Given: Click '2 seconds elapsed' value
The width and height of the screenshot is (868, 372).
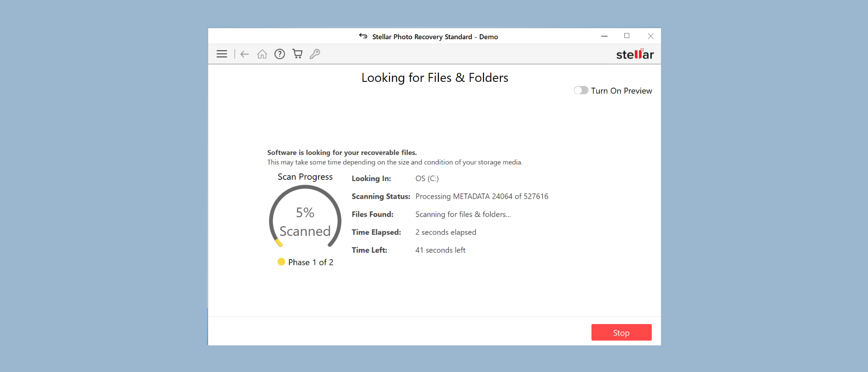Looking at the screenshot, I should point(446,232).
